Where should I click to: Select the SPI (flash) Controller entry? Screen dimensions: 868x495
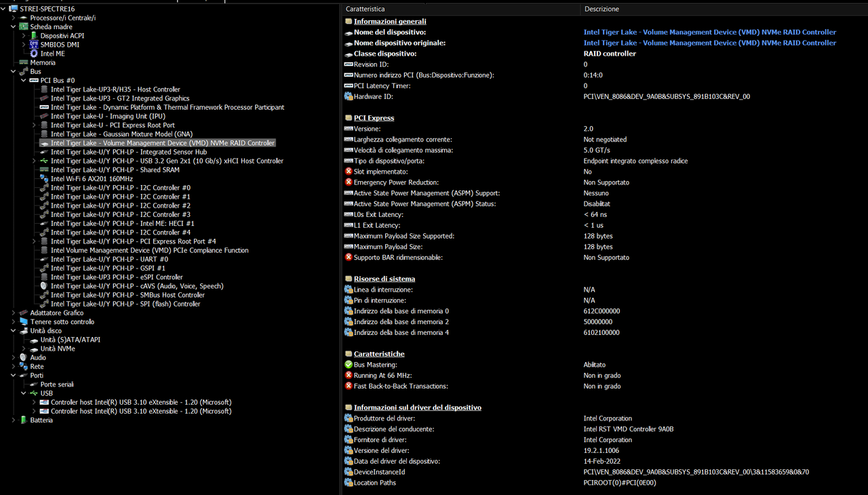tap(125, 304)
